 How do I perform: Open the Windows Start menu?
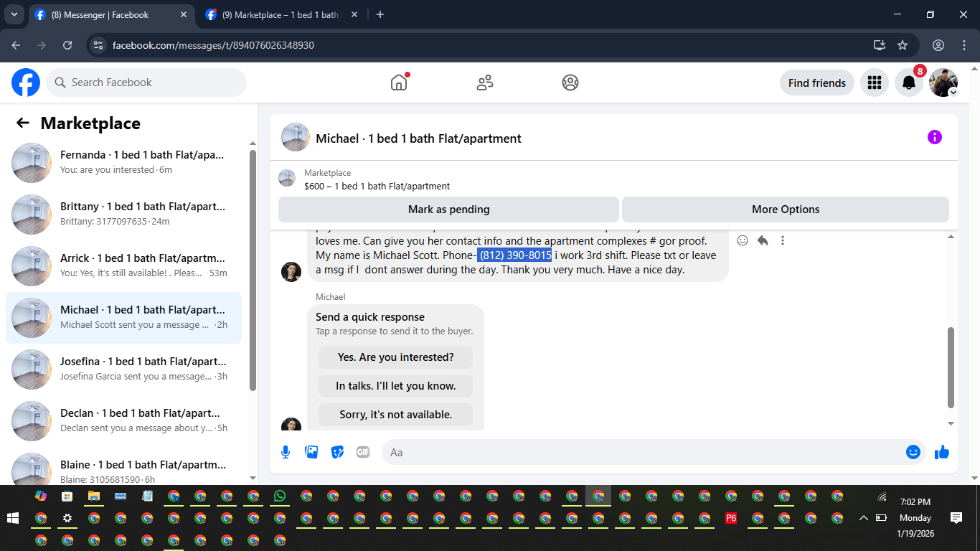pos(12,518)
